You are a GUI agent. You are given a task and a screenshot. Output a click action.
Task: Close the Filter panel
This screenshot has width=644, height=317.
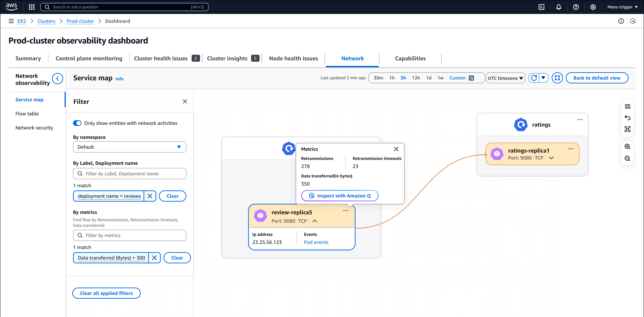[185, 101]
